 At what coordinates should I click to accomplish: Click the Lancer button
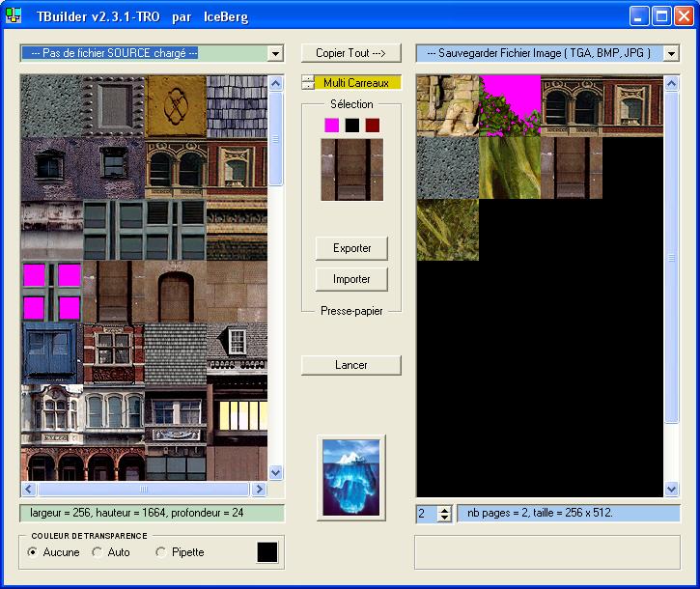[350, 365]
